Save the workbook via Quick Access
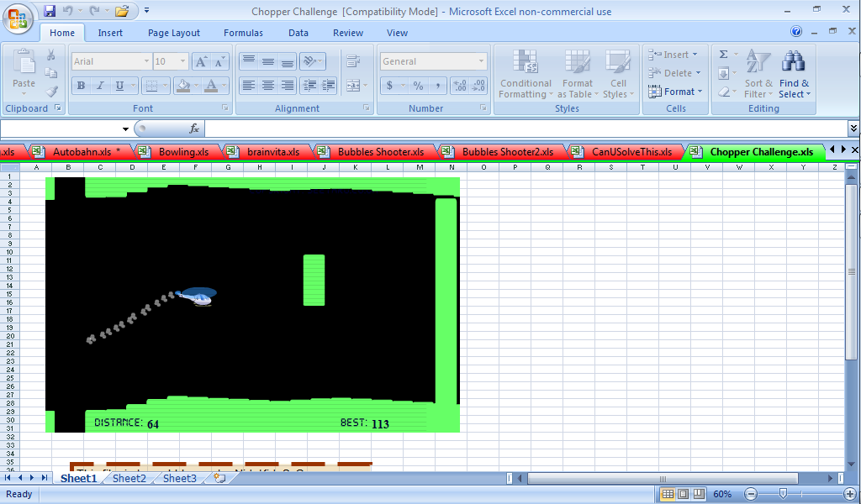 (x=50, y=10)
